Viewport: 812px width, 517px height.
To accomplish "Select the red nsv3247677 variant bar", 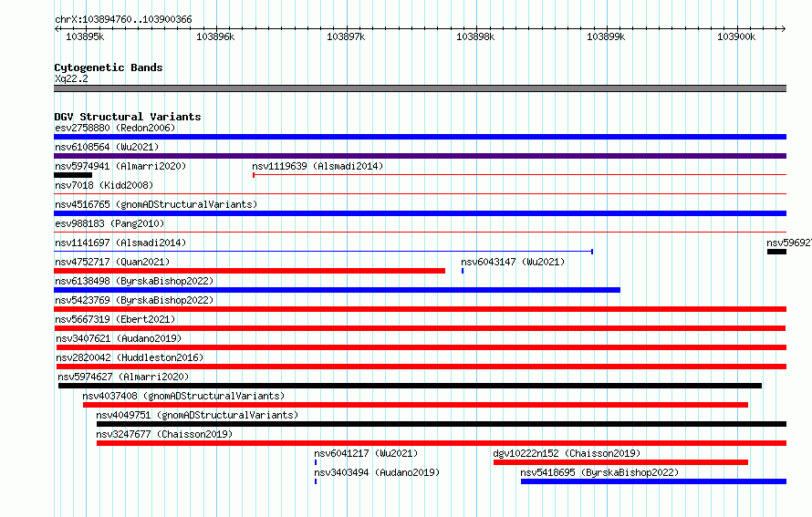I will [442, 443].
